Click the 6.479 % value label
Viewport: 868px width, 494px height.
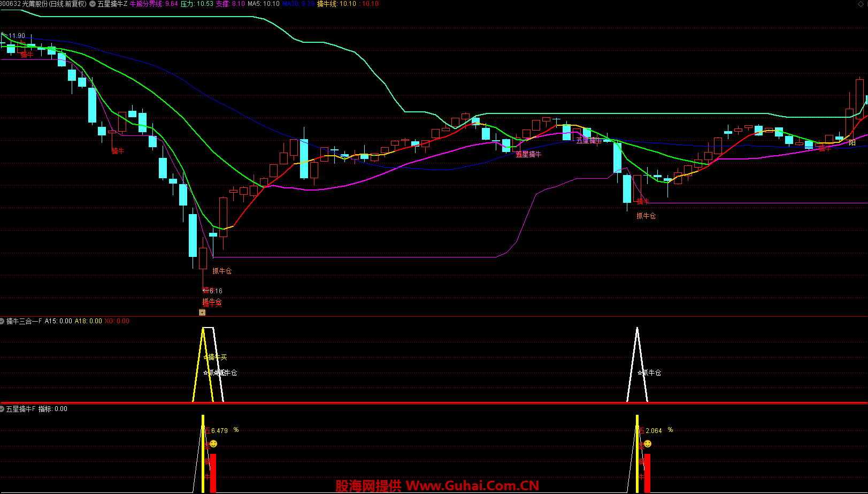coord(225,430)
